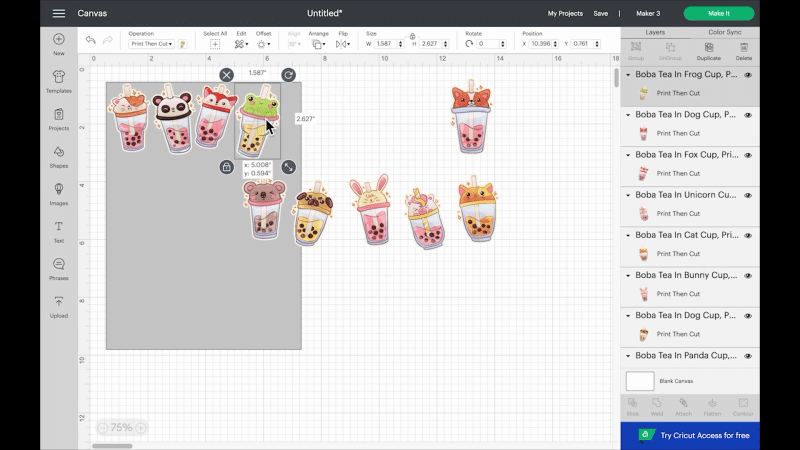Click the lock handle on selected image
Screen dimensions: 800x450
(227, 167)
